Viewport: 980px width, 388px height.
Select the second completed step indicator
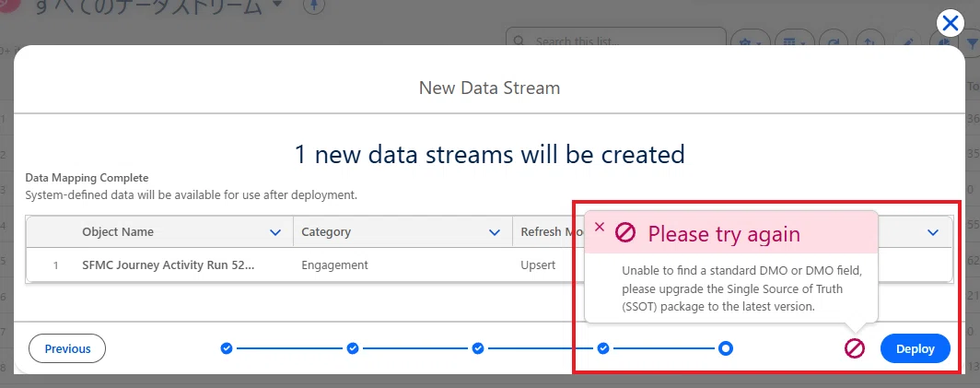[x=353, y=348]
